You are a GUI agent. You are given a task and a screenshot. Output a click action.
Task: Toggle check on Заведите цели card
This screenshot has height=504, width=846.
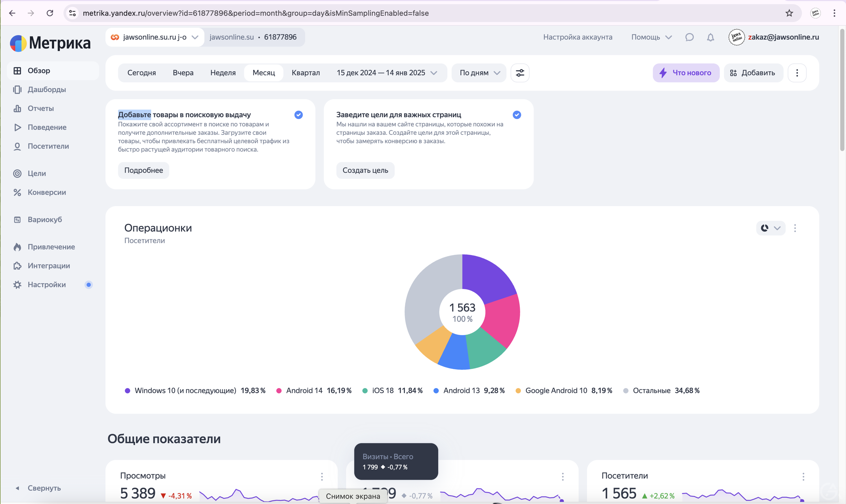coord(517,115)
